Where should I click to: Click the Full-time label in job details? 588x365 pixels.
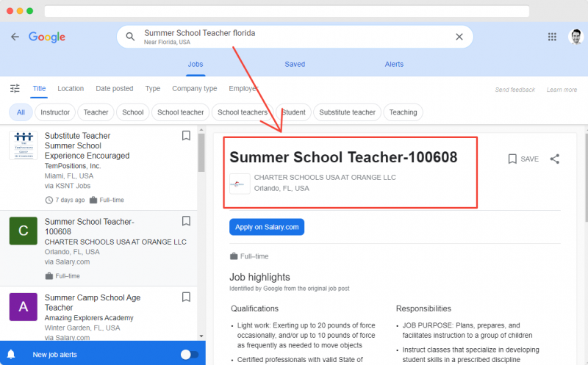tap(254, 256)
